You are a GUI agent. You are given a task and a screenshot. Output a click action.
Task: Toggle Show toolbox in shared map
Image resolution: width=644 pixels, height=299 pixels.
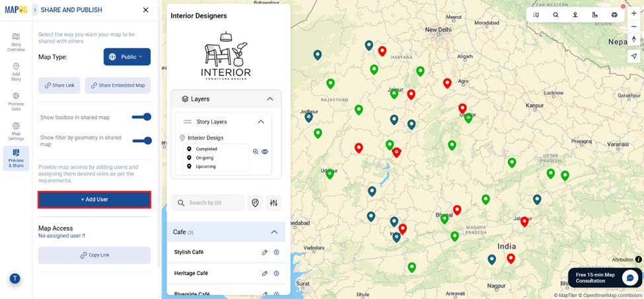click(x=141, y=117)
